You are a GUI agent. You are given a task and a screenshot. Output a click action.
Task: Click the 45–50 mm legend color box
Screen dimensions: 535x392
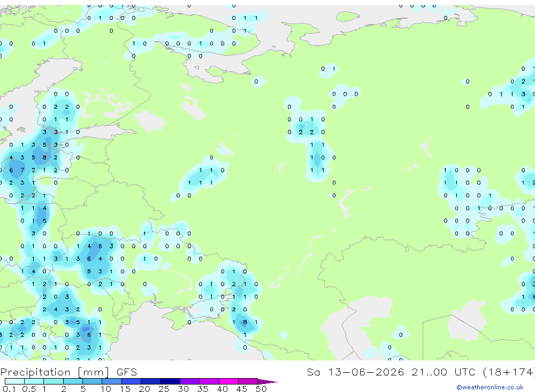tap(248, 381)
